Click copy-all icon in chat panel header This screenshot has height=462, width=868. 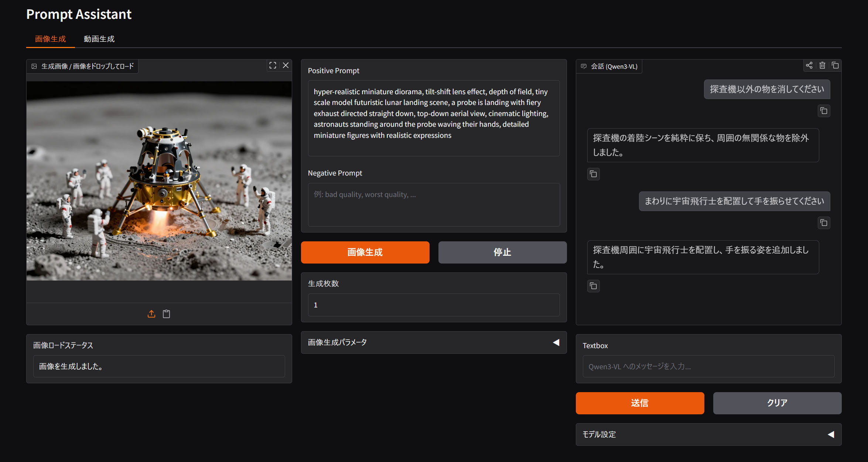(835, 65)
